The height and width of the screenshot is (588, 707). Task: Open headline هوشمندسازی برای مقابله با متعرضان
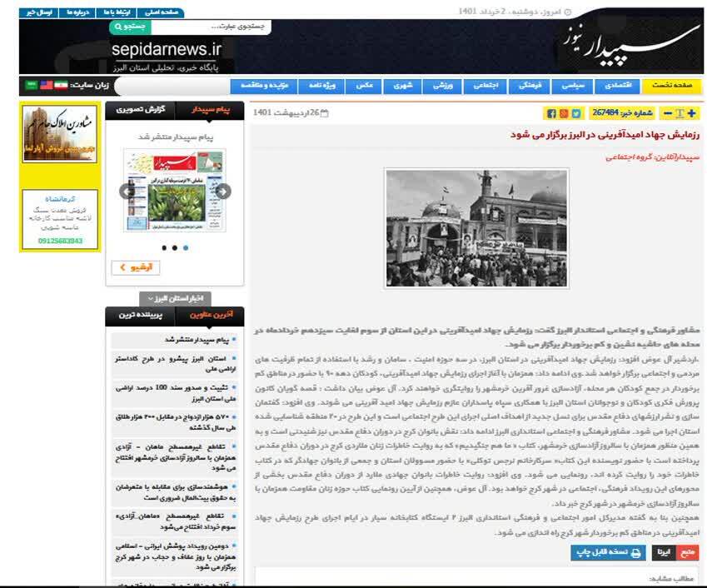pyautogui.click(x=175, y=492)
